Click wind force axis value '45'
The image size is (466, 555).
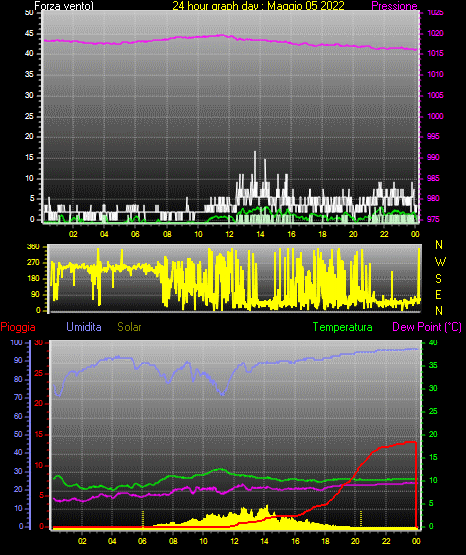point(29,34)
